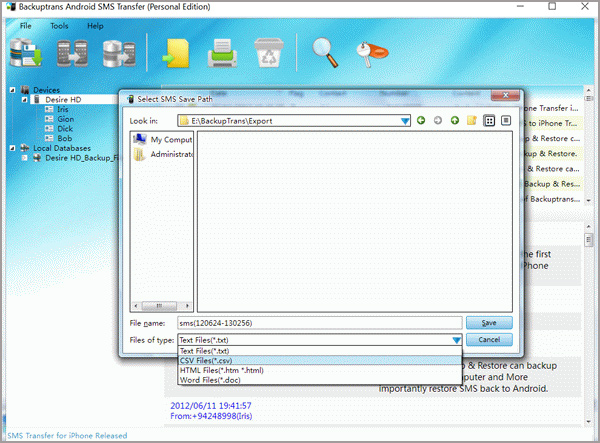The height and width of the screenshot is (443, 600).
Task: Close the Select SMS Save Path dialog
Action: click(x=506, y=95)
